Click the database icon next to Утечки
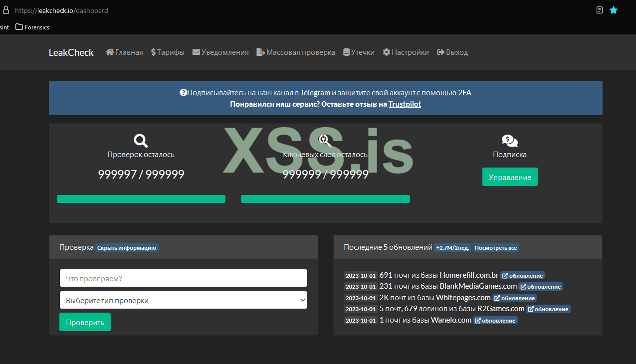The width and height of the screenshot is (636, 364). click(347, 52)
